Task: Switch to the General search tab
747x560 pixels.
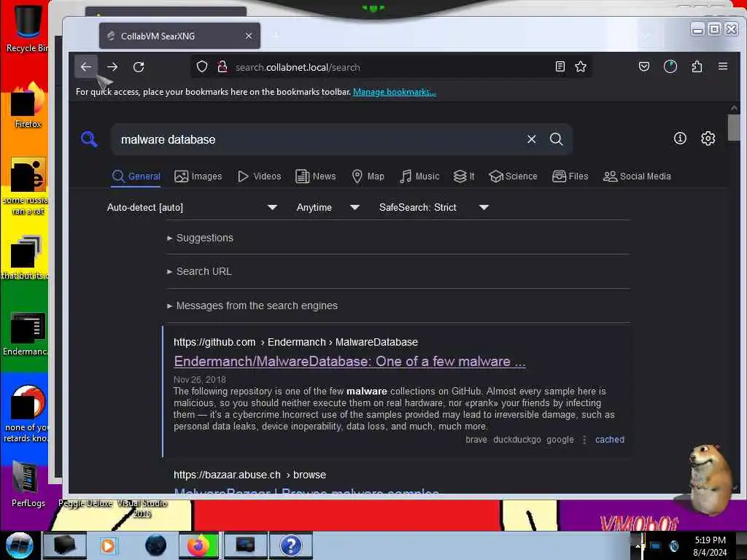Action: click(136, 176)
